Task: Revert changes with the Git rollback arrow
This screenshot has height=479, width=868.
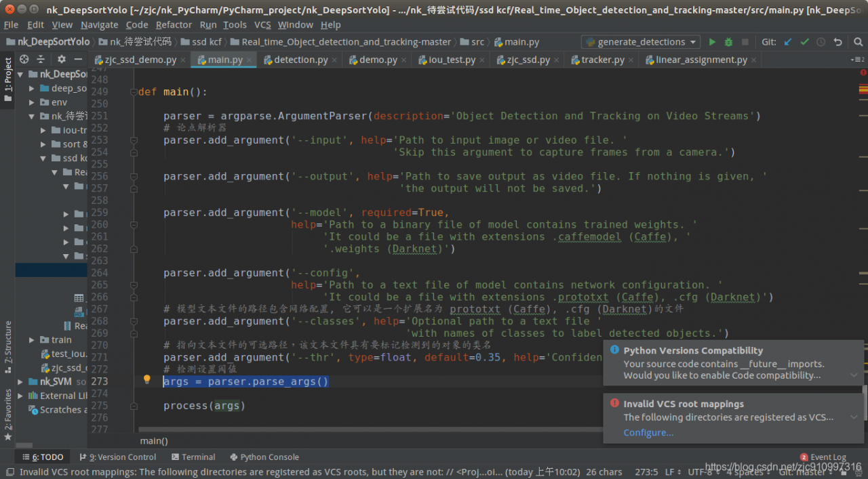Action: (837, 42)
